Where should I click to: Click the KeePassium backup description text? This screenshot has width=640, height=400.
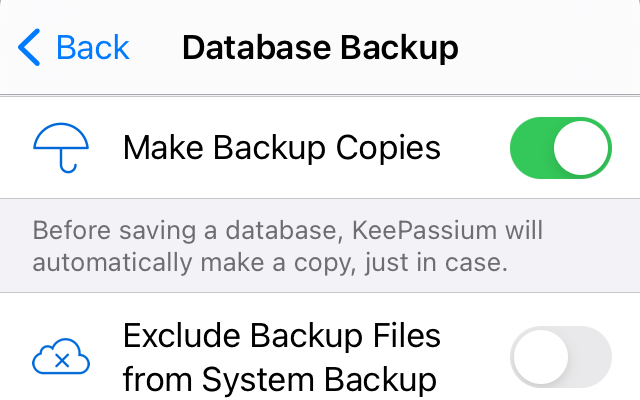(288, 246)
